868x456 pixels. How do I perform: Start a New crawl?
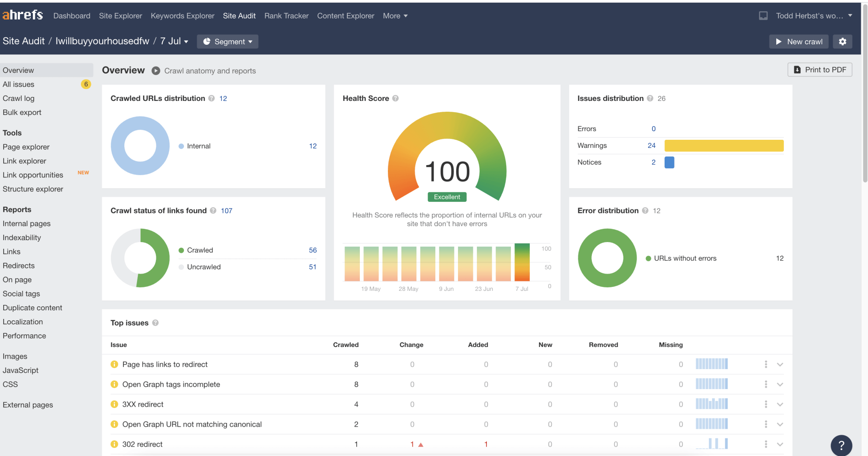pos(799,42)
